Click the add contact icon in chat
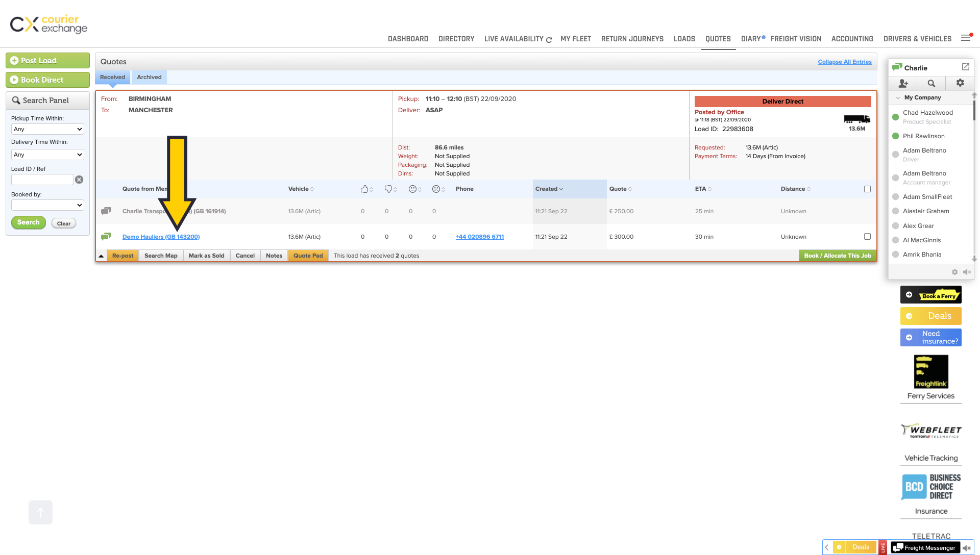980x555 pixels. (903, 83)
